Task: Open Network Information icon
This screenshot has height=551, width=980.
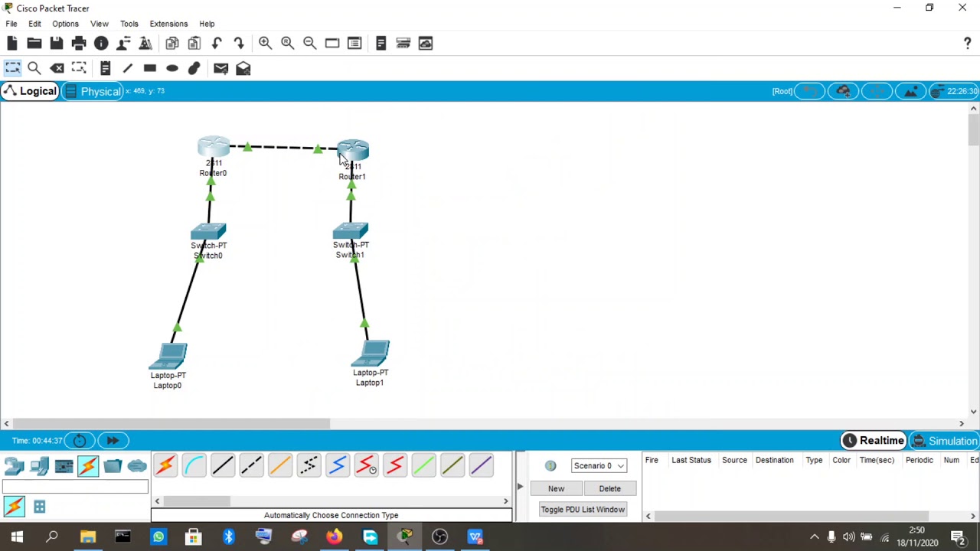Action: pyautogui.click(x=101, y=44)
